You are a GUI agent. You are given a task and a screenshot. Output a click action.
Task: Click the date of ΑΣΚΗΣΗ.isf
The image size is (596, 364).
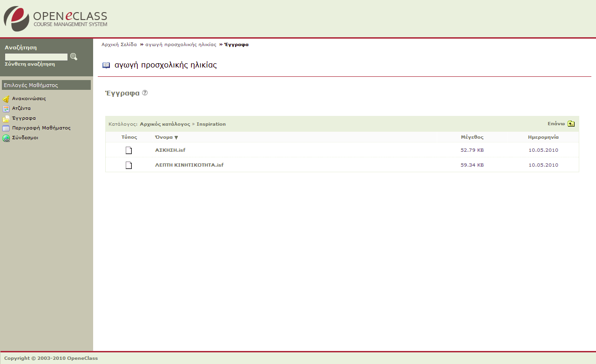tap(543, 150)
